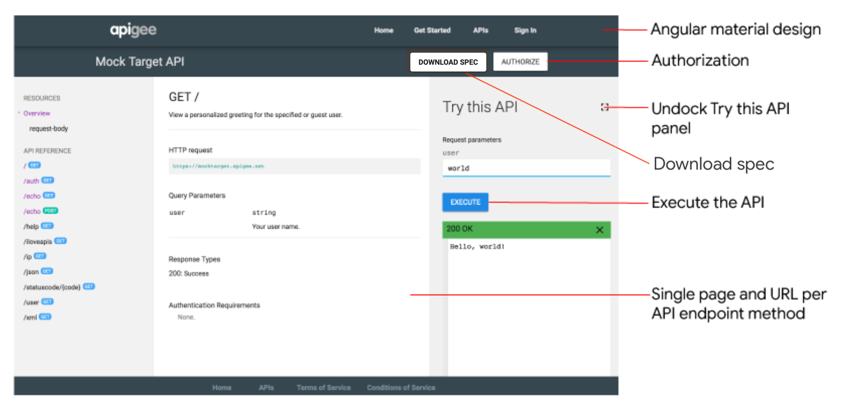Undock the Try this API panel

604,107
